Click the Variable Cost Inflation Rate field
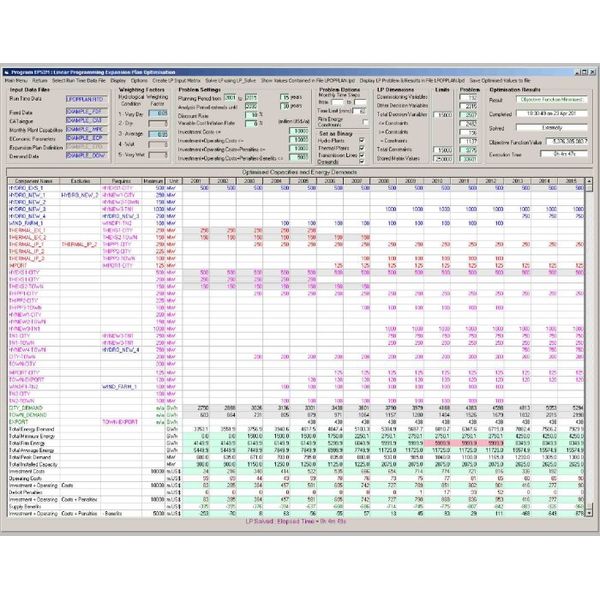 coord(251,124)
